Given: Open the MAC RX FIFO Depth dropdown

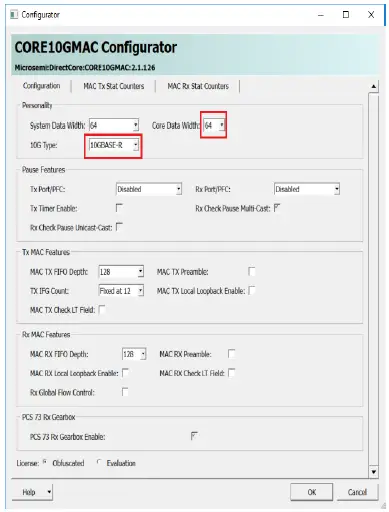Looking at the screenshot, I should (x=134, y=354).
